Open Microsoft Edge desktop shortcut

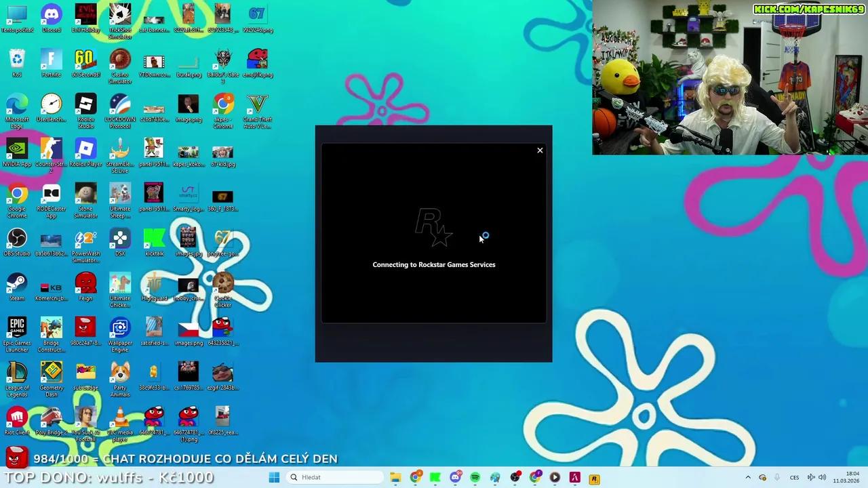17,112
